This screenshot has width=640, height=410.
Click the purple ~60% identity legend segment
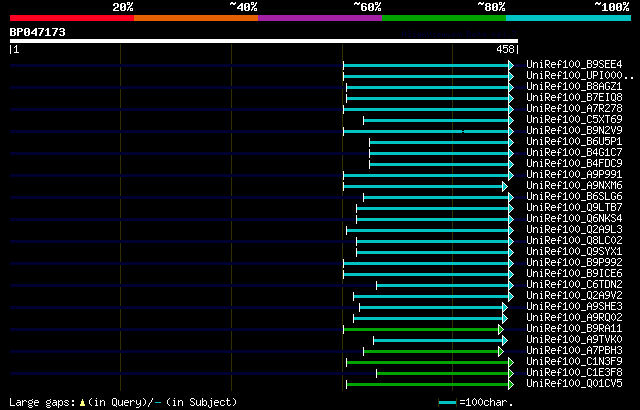click(320, 18)
